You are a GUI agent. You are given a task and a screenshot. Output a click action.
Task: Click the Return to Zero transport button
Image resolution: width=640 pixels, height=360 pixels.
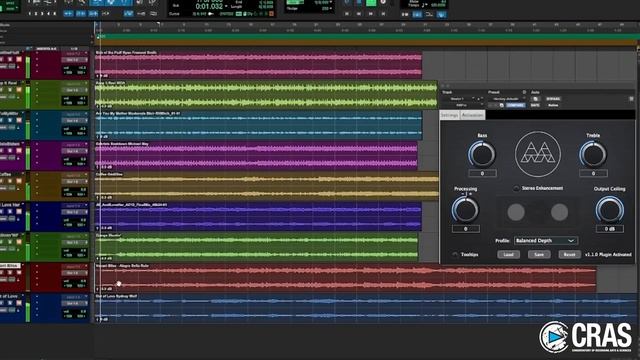click(x=347, y=13)
